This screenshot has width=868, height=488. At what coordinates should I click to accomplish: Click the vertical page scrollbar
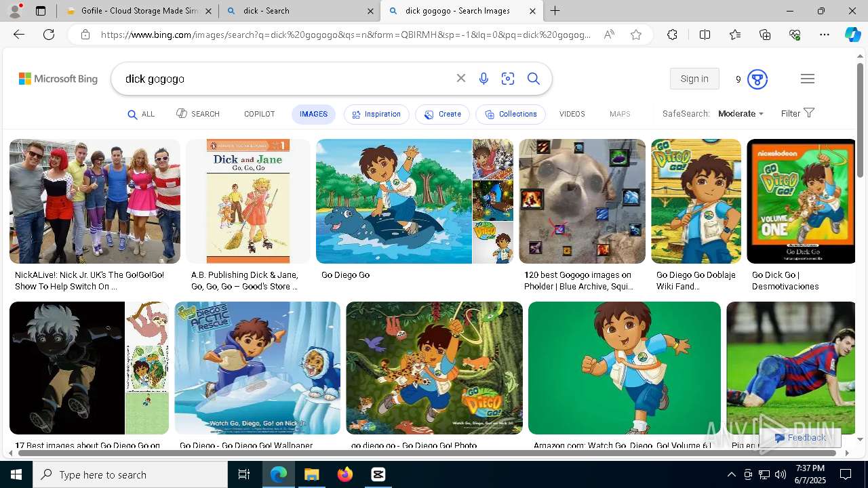pyautogui.click(x=860, y=122)
